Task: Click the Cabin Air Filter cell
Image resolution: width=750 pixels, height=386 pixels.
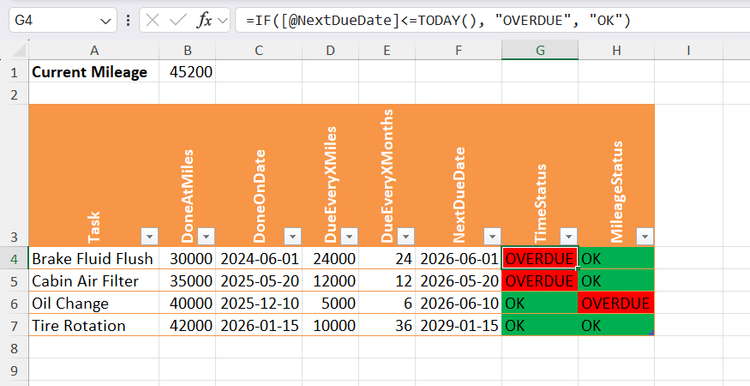Action: point(94,281)
